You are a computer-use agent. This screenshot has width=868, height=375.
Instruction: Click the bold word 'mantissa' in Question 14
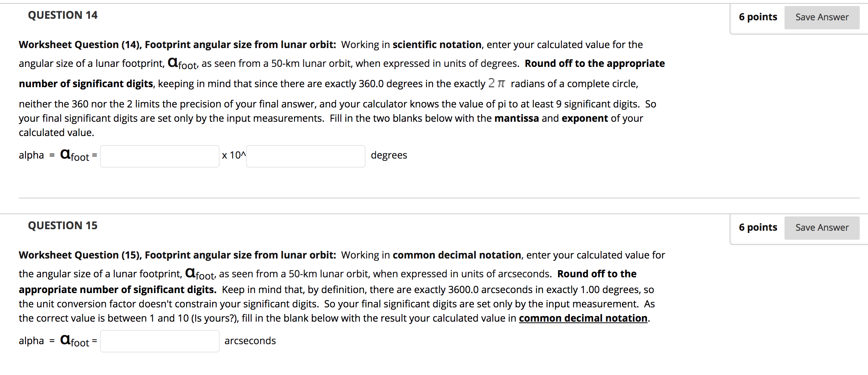coord(517,118)
